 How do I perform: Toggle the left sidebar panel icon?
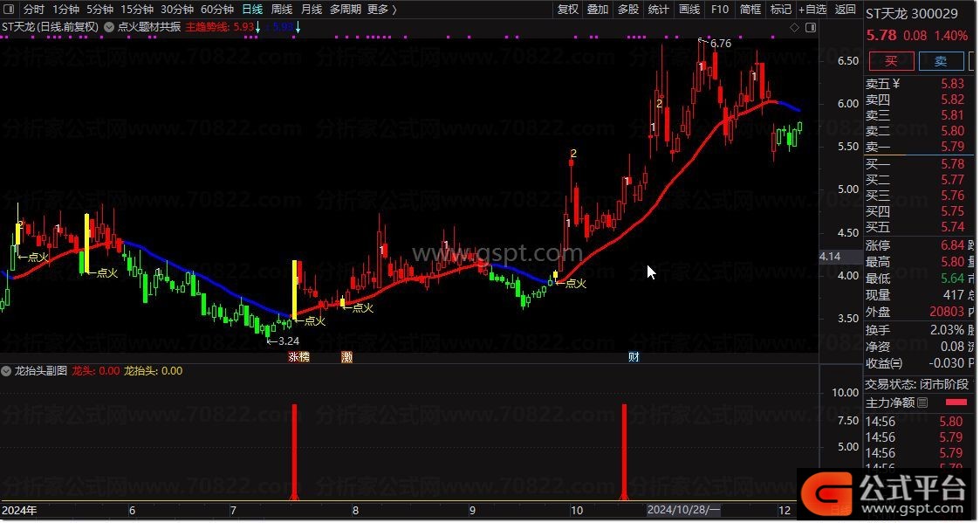coord(10,10)
